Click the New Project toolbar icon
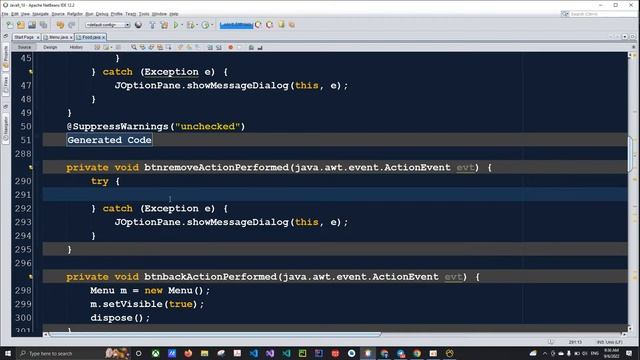This screenshot has width=640, height=360. [20, 25]
